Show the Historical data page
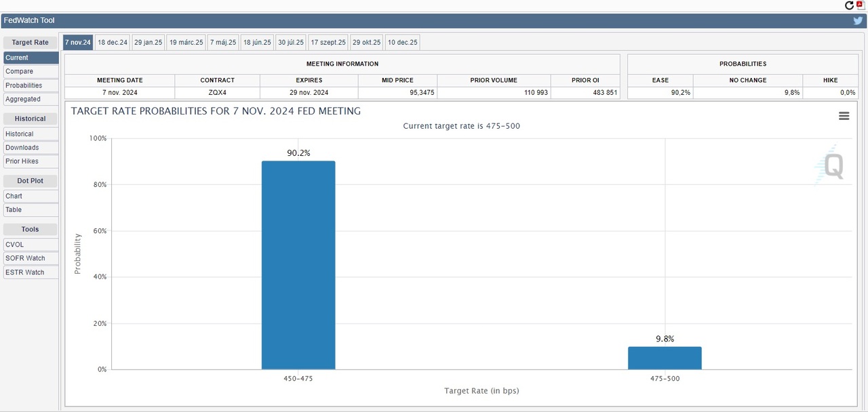Image resolution: width=868 pixels, height=412 pixels. pos(20,133)
